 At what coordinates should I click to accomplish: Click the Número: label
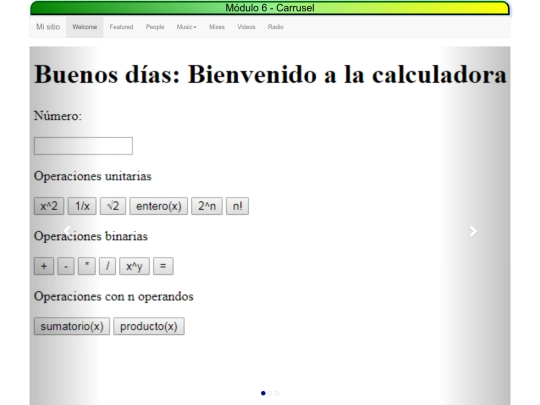[x=58, y=116]
